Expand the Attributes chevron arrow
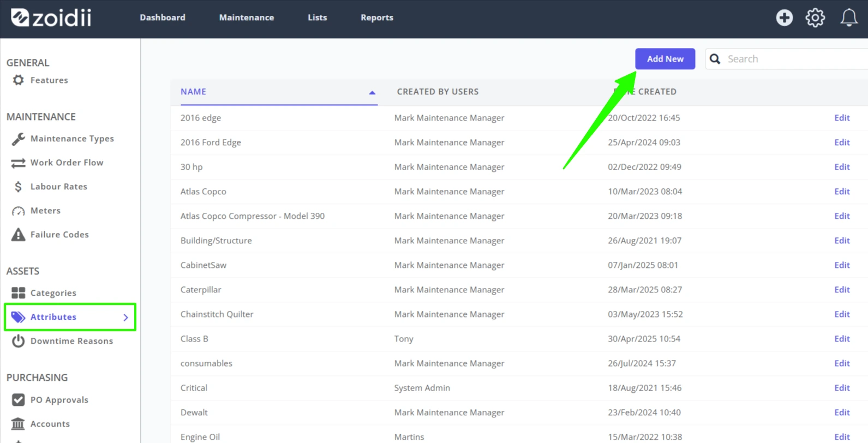The width and height of the screenshot is (868, 443). (x=126, y=317)
